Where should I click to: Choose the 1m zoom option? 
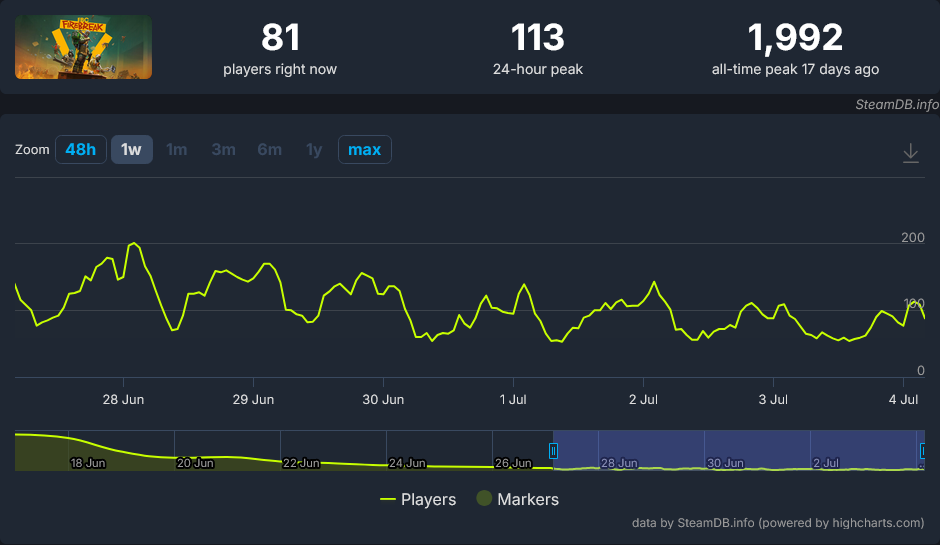click(x=176, y=149)
